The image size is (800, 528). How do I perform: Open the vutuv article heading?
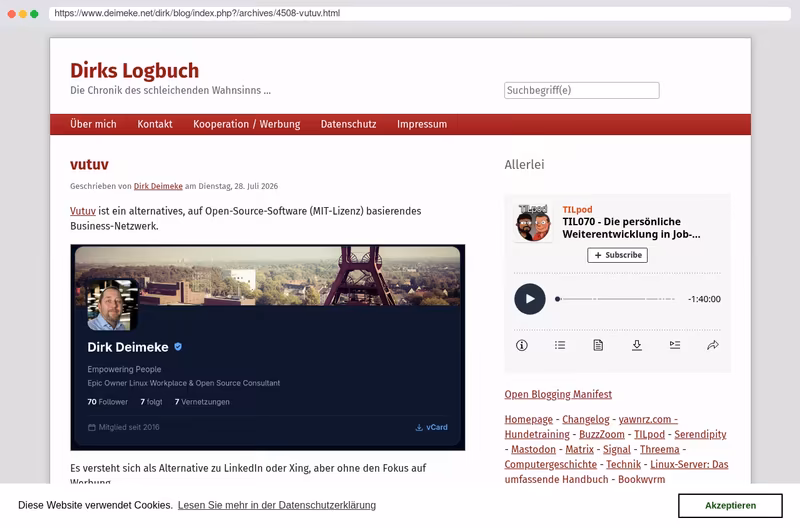[89, 164]
